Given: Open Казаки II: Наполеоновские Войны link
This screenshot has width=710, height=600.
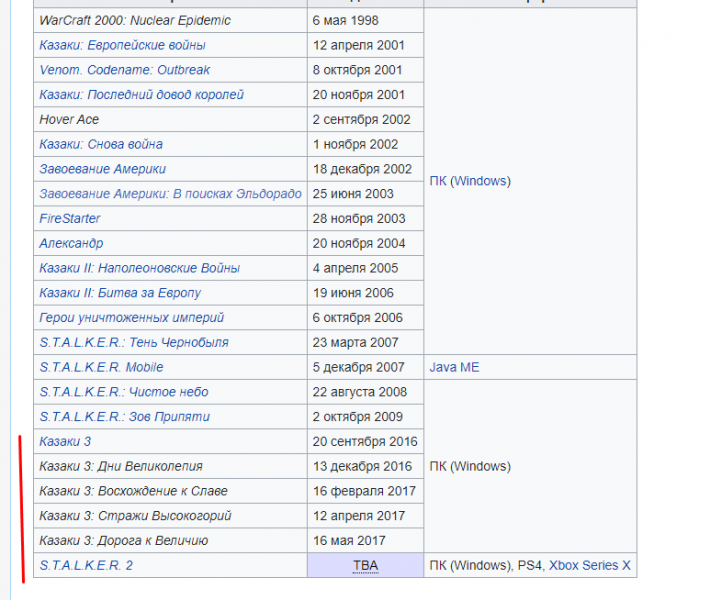Looking at the screenshot, I should 139,268.
